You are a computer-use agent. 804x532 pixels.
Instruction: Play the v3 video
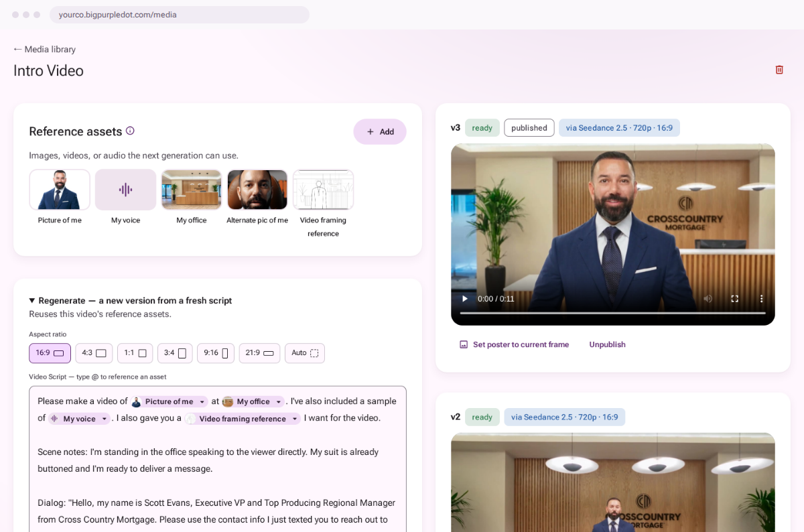click(464, 299)
